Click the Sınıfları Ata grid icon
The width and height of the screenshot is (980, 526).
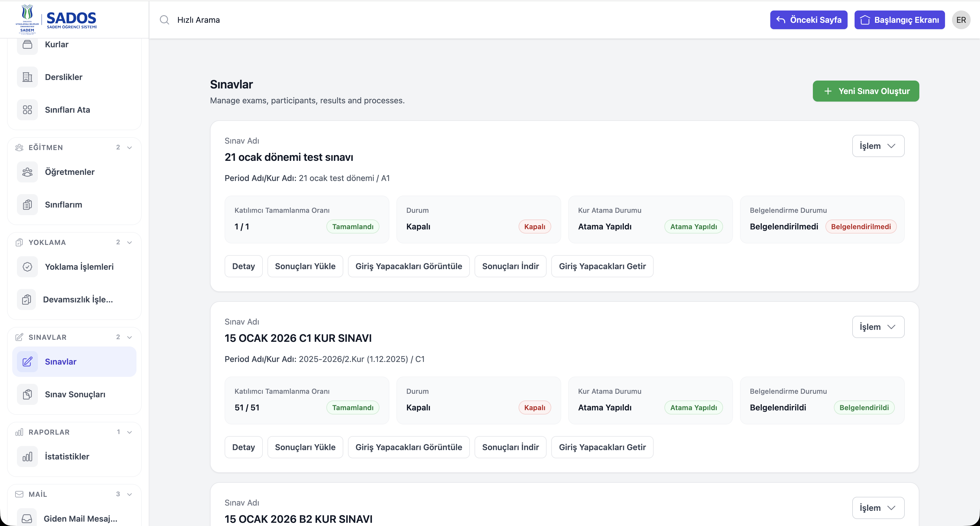pos(27,110)
